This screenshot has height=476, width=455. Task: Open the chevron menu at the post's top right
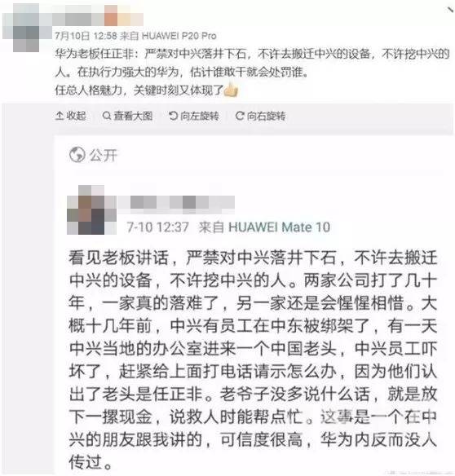tap(450, 10)
